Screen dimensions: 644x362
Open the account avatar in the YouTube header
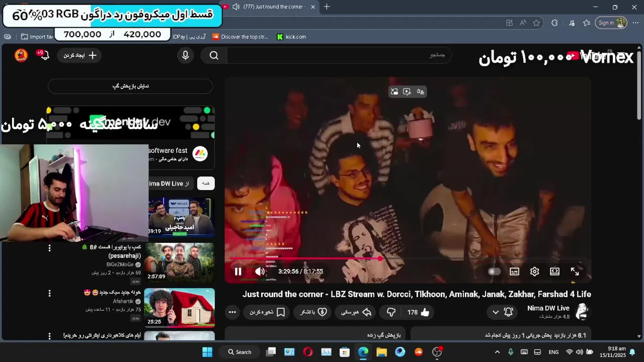[21, 55]
